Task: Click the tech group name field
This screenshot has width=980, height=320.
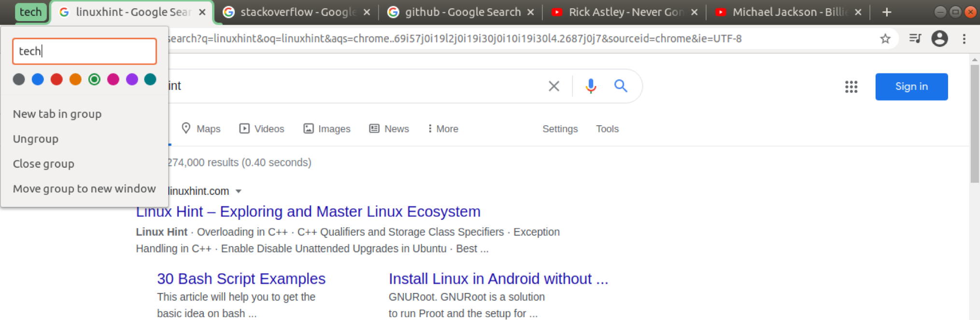Action: click(x=85, y=51)
